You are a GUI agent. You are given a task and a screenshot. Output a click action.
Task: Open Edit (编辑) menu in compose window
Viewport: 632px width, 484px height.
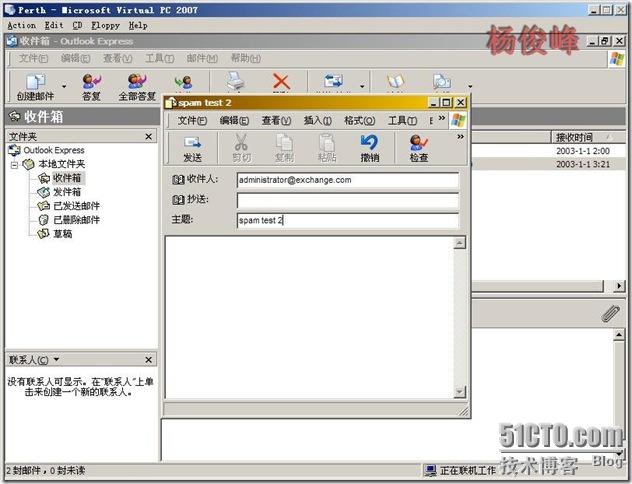tap(234, 120)
